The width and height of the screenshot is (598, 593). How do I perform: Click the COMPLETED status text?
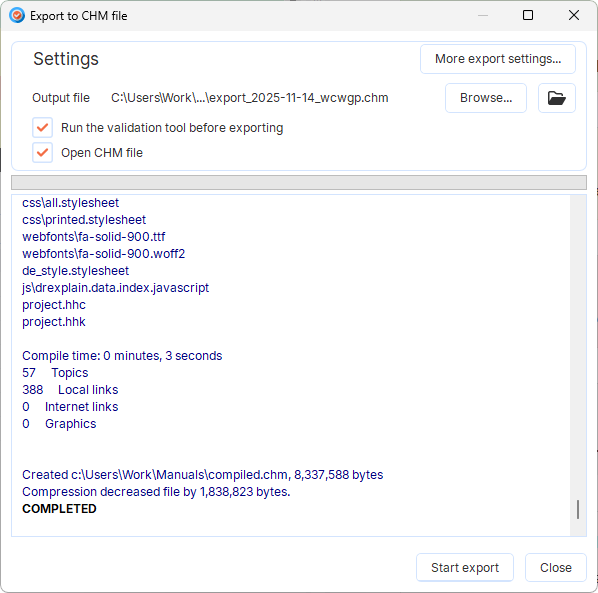[59, 509]
